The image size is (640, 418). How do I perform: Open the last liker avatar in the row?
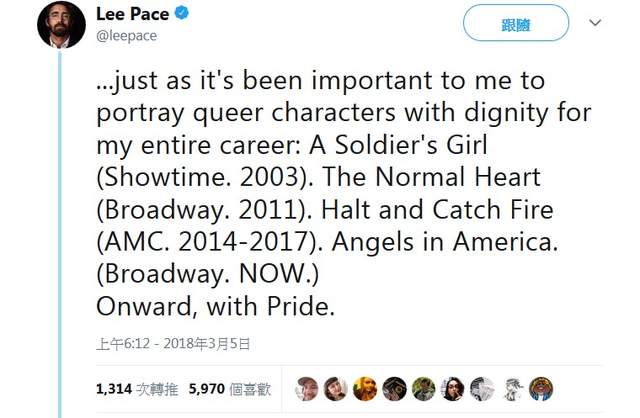541,388
